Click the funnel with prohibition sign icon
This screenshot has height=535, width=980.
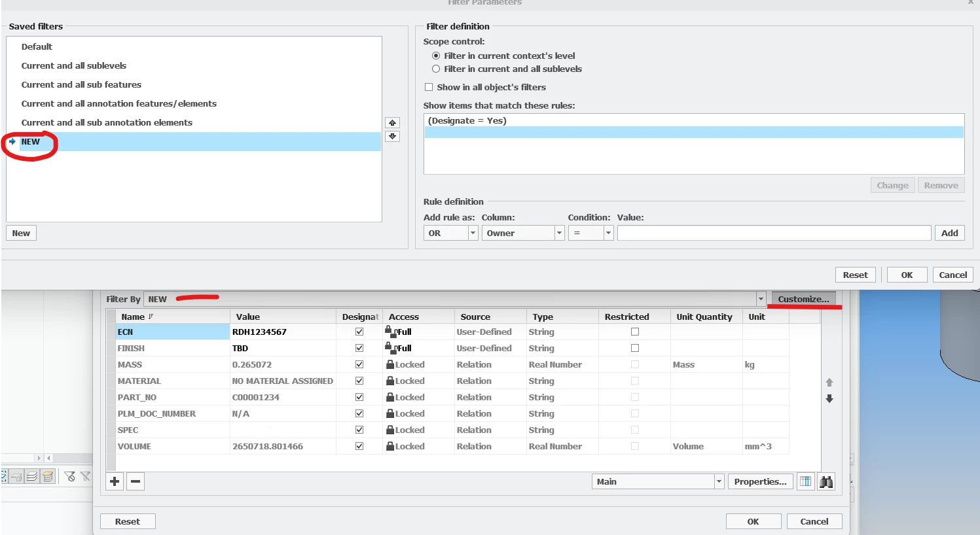pyautogui.click(x=70, y=476)
